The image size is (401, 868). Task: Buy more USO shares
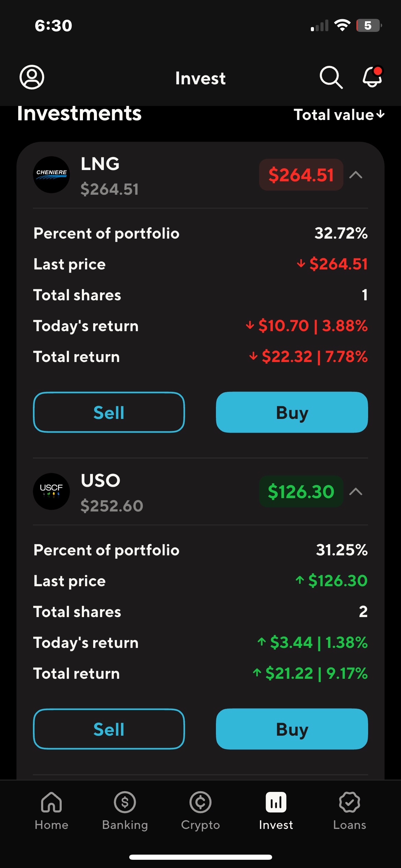pyautogui.click(x=292, y=729)
